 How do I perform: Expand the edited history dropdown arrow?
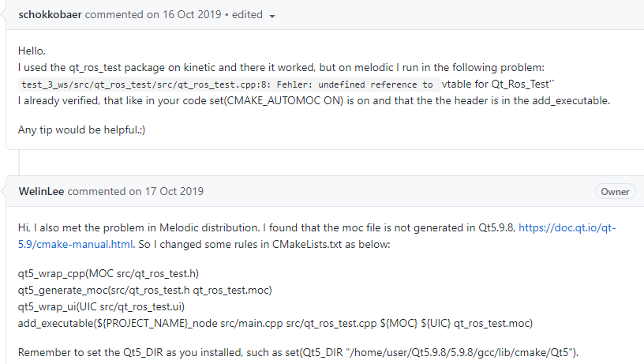tap(272, 15)
